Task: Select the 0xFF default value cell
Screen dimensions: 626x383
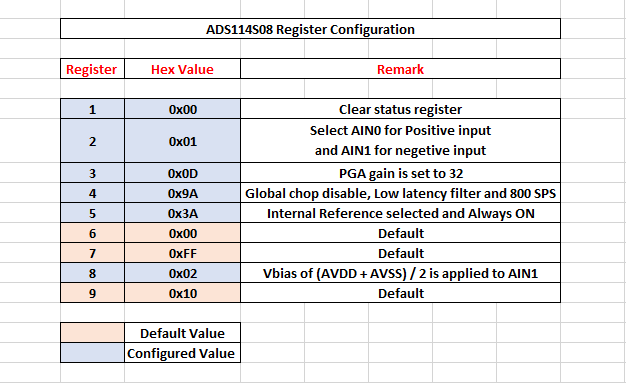Action: click(182, 253)
